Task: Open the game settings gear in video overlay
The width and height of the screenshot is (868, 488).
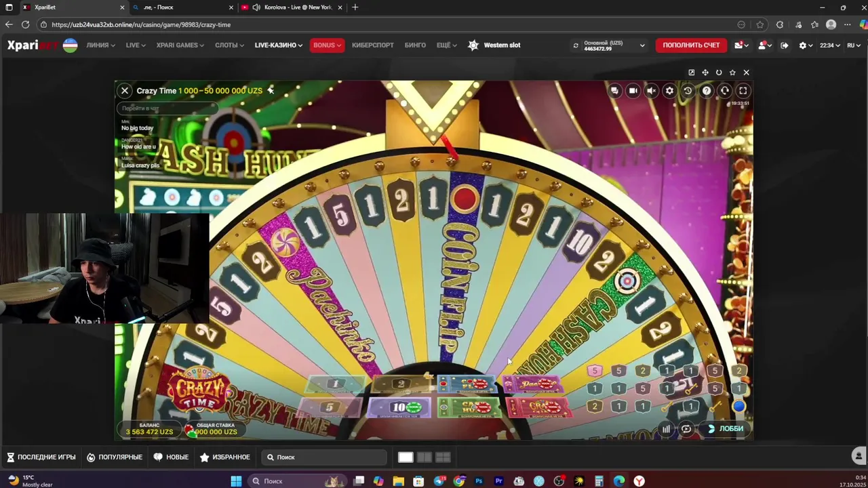Action: (669, 91)
